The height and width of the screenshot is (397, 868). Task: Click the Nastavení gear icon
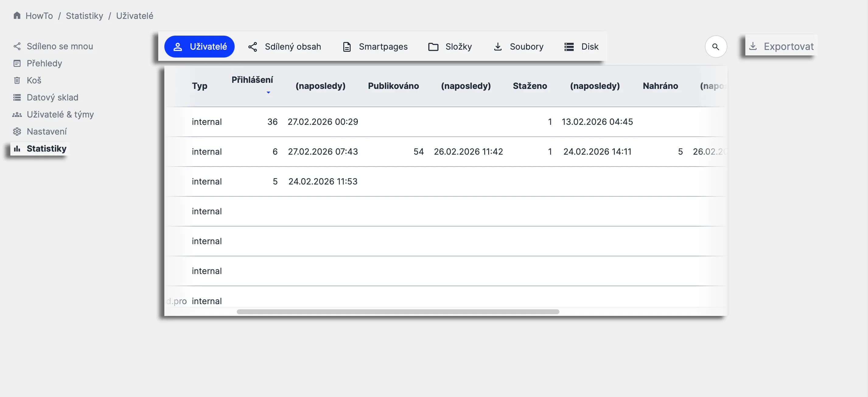coord(17,132)
